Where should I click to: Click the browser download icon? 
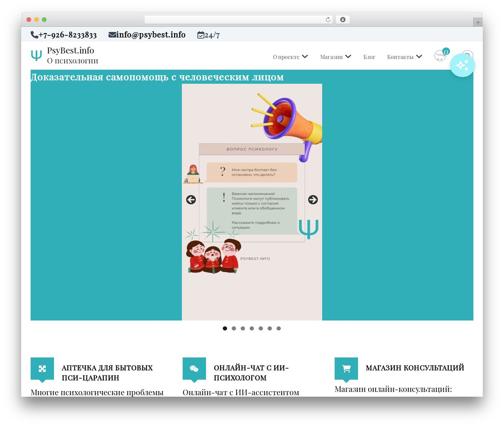tap(343, 20)
